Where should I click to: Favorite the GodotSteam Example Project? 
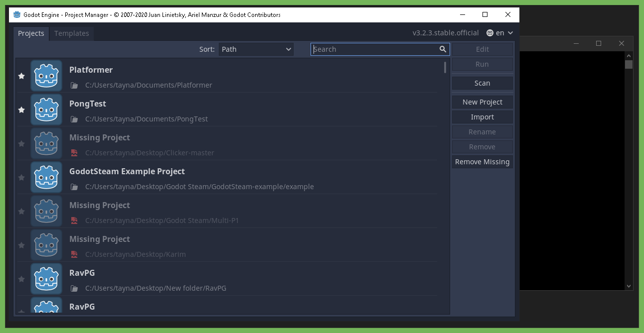pos(21,177)
